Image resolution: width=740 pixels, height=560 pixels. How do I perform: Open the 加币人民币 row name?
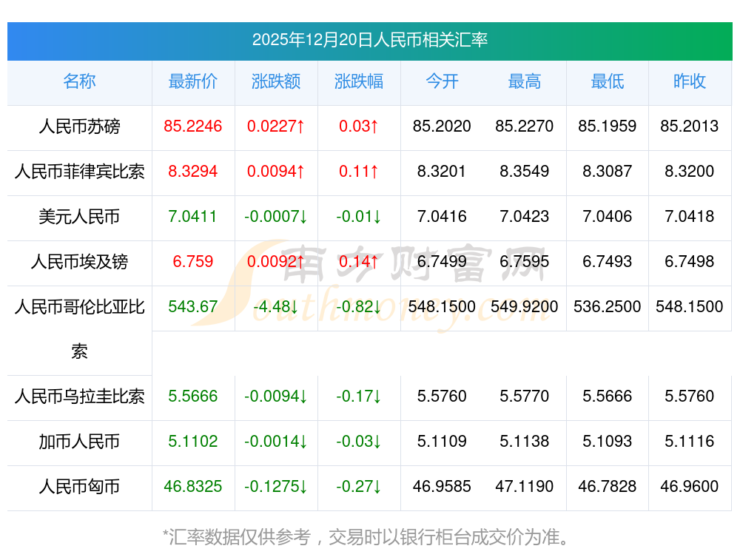coord(79,442)
